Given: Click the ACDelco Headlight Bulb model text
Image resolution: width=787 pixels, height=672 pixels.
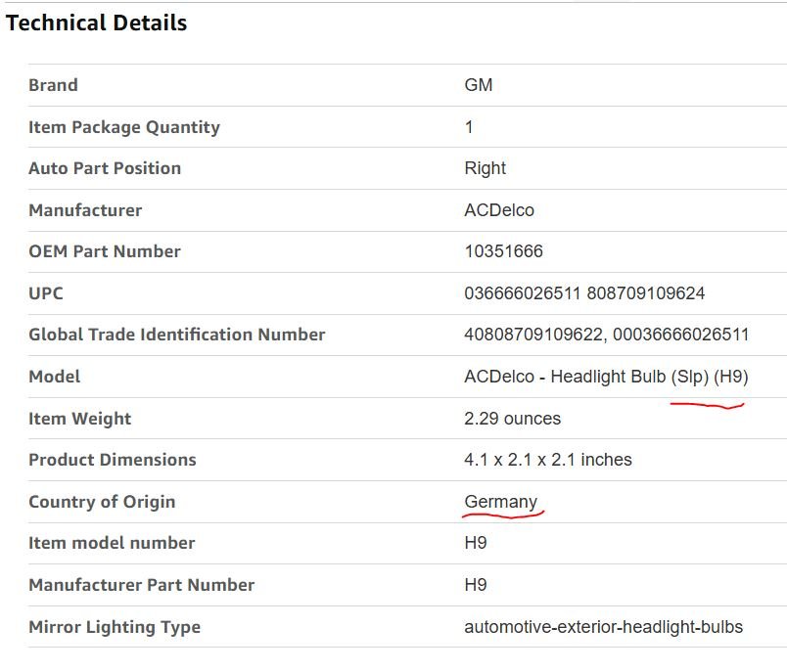Looking at the screenshot, I should [x=606, y=377].
